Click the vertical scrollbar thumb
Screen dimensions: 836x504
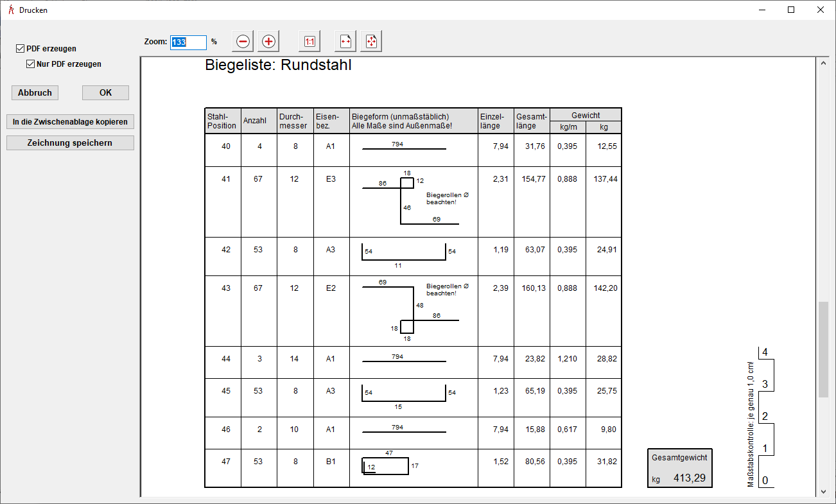823,350
